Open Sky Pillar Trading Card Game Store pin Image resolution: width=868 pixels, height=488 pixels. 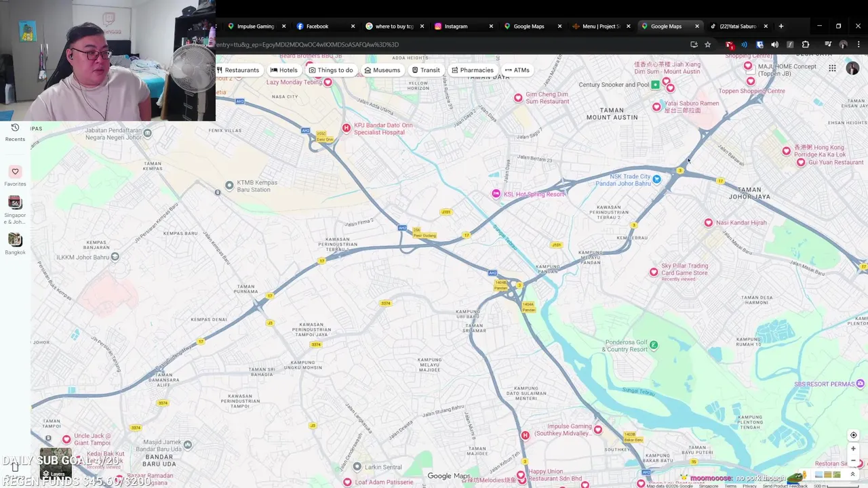[x=654, y=272]
